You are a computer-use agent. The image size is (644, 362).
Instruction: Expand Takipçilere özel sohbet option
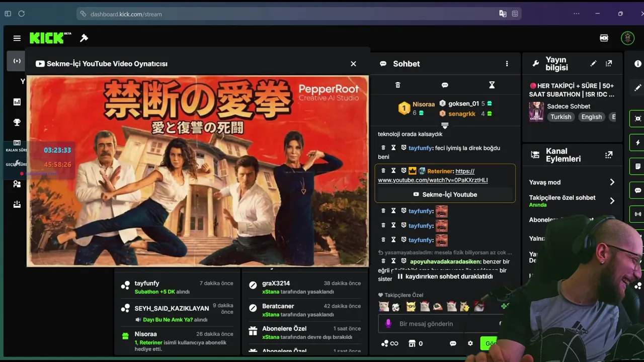572,201
